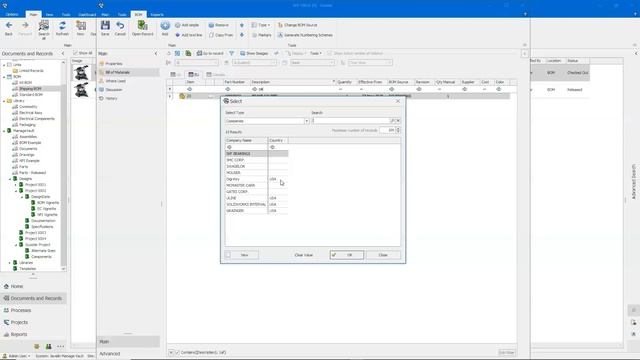Click the Save disk icon

click(105, 28)
